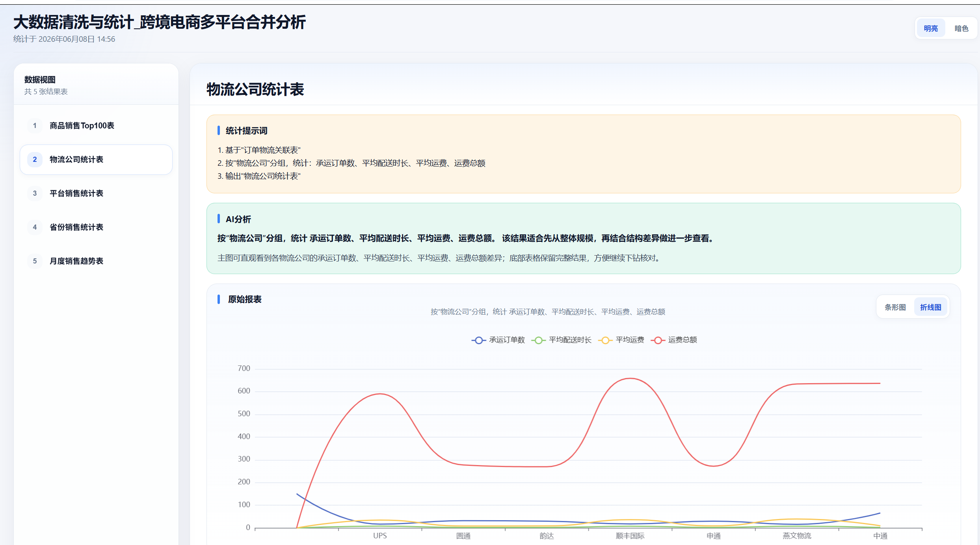Toggle 平均运费 legend series
This screenshot has height=545, width=980.
[x=621, y=340]
